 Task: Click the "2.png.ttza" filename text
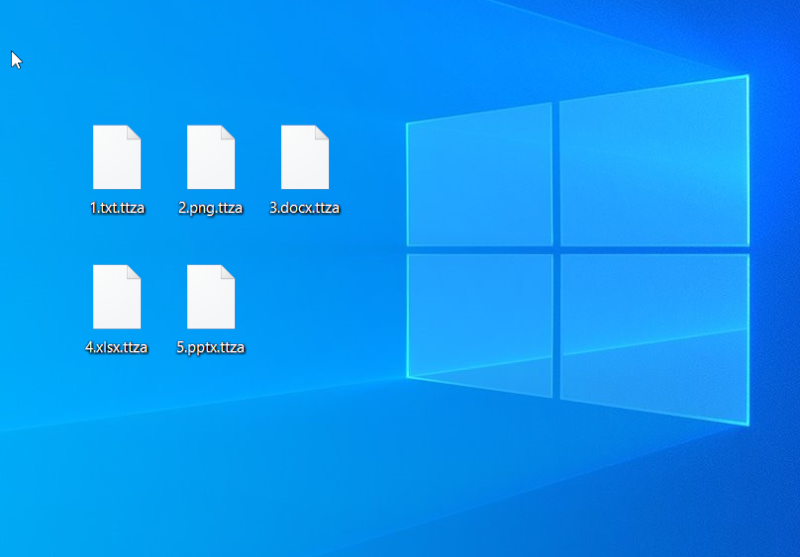click(211, 208)
